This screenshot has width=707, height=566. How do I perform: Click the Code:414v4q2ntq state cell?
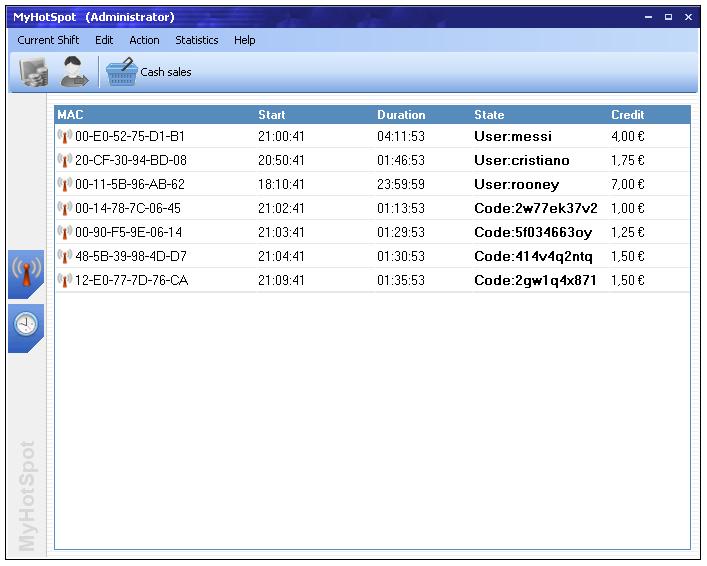coord(533,256)
